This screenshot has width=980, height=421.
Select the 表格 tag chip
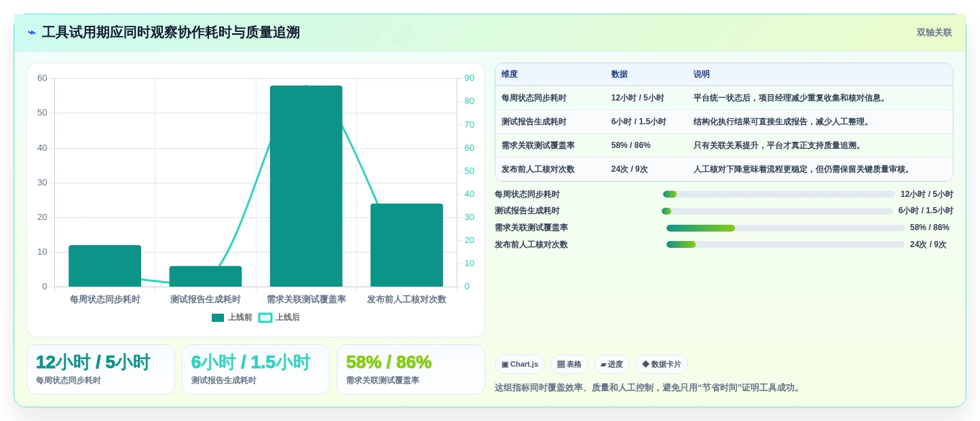[569, 364]
